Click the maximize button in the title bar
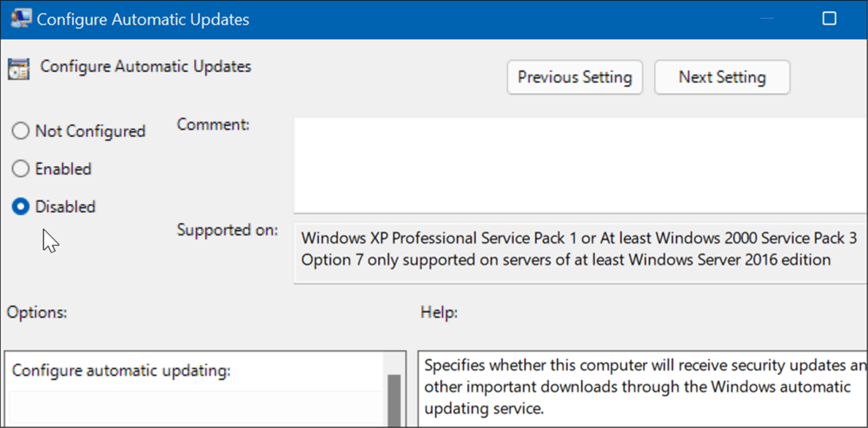 (829, 19)
